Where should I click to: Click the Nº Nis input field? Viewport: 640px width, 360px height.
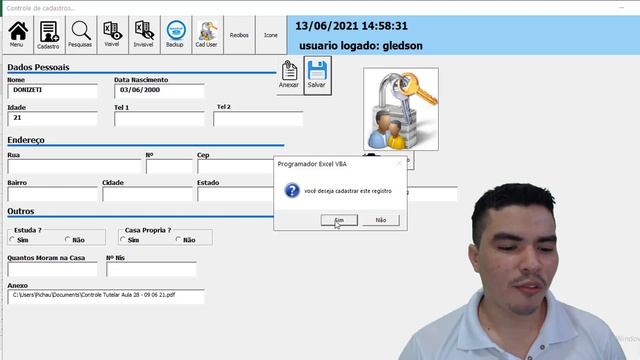click(151, 269)
